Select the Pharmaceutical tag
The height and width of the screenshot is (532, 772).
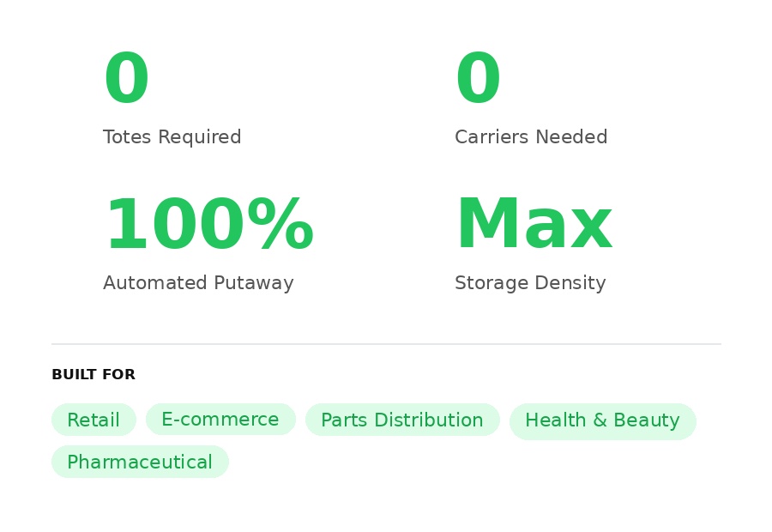pos(140,462)
